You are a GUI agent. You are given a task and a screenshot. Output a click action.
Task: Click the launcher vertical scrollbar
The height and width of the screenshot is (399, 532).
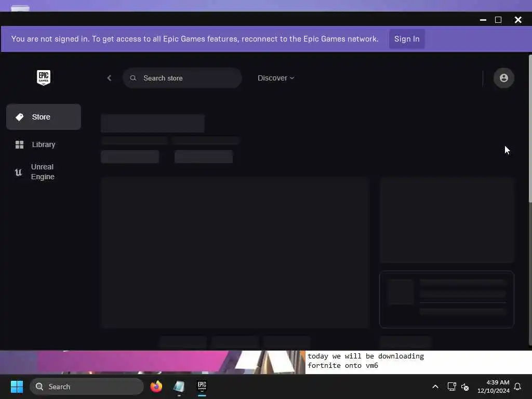click(x=530, y=129)
